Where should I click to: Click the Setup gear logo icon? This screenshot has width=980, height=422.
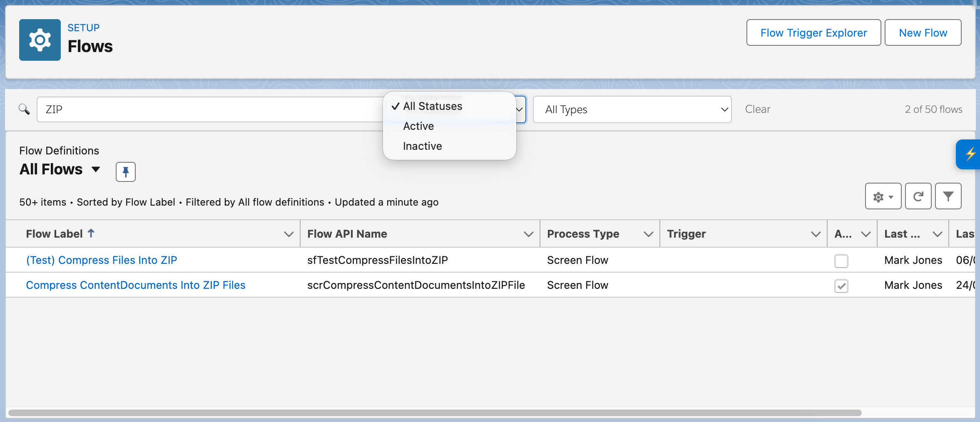coord(39,40)
